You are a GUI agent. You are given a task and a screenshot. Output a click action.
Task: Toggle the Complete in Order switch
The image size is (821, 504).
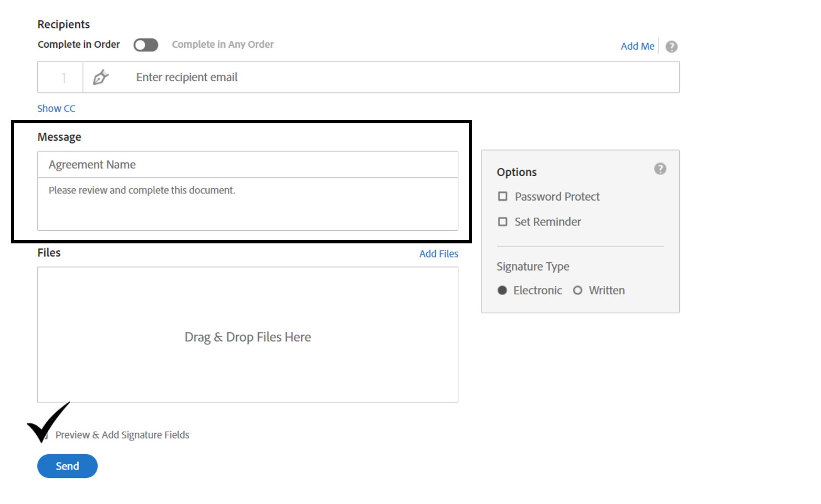coord(145,45)
